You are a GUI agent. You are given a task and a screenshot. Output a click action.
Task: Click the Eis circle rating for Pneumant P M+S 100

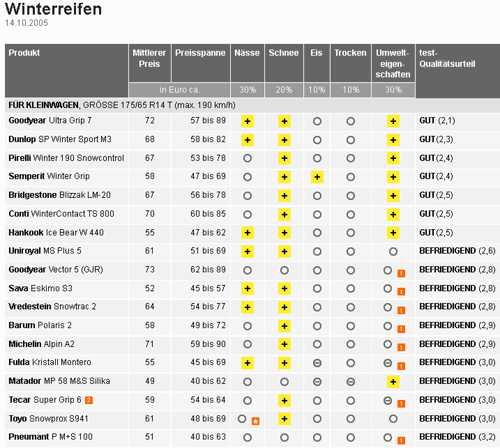(x=317, y=437)
